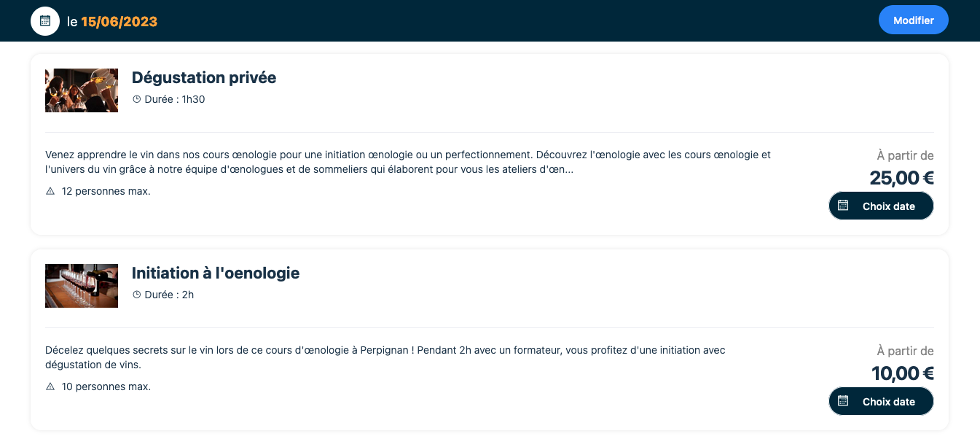Click calendar icon in Initiation à l'oenologie's Choix date button

(x=843, y=401)
